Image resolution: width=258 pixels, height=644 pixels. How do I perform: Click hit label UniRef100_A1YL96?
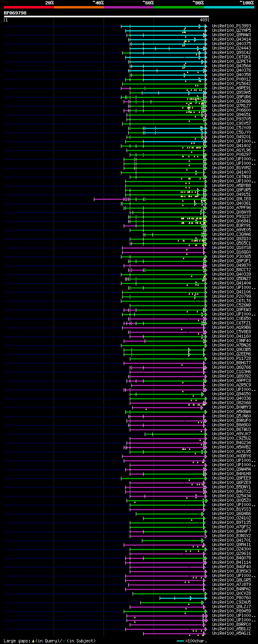[231, 150]
